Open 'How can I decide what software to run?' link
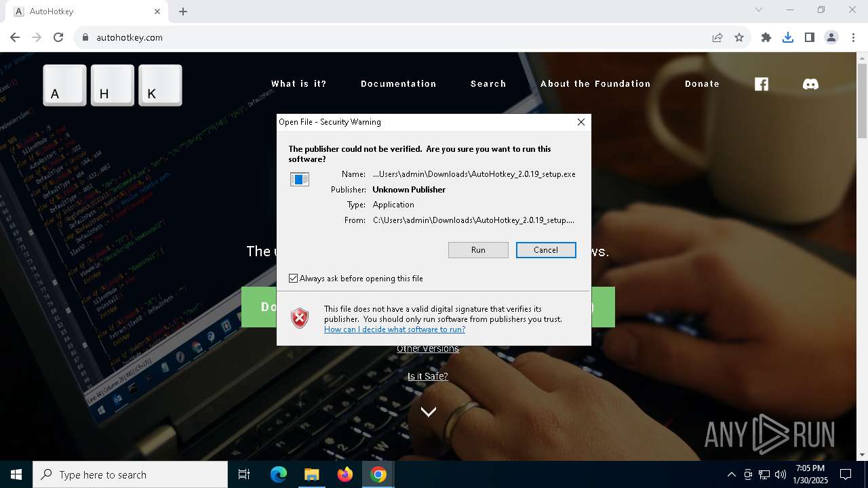The width and height of the screenshot is (868, 488). pyautogui.click(x=395, y=329)
